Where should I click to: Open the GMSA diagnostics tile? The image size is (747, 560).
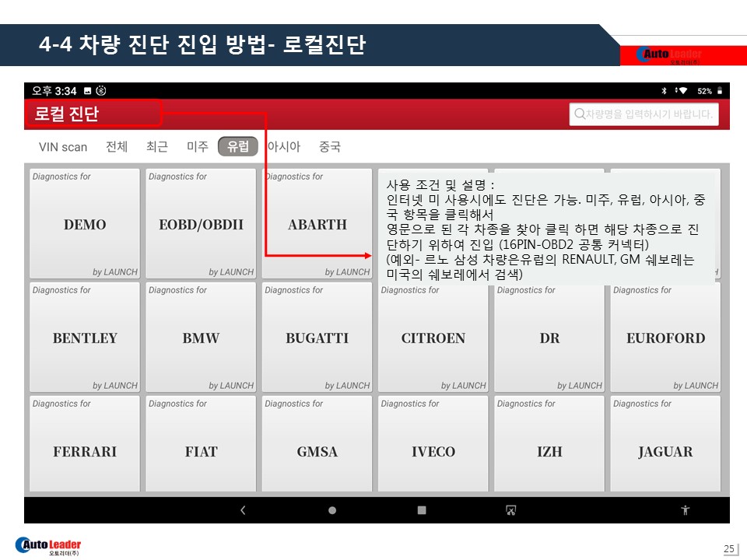click(317, 444)
